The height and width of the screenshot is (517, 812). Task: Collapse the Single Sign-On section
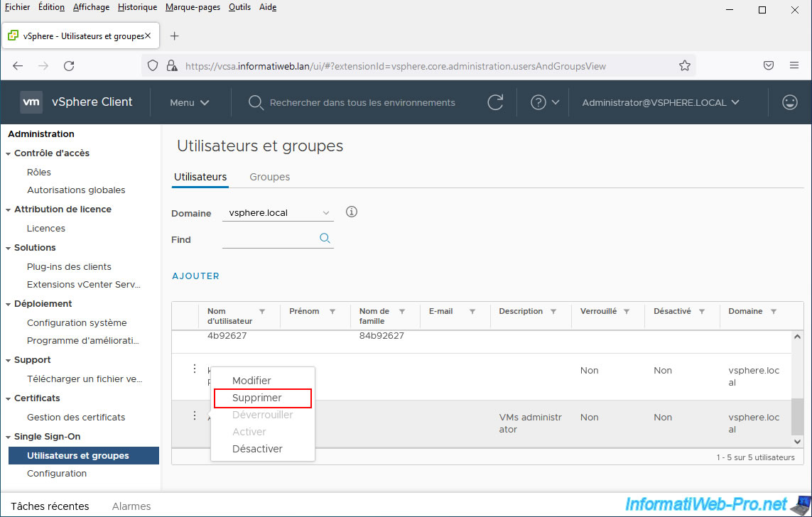click(8, 437)
